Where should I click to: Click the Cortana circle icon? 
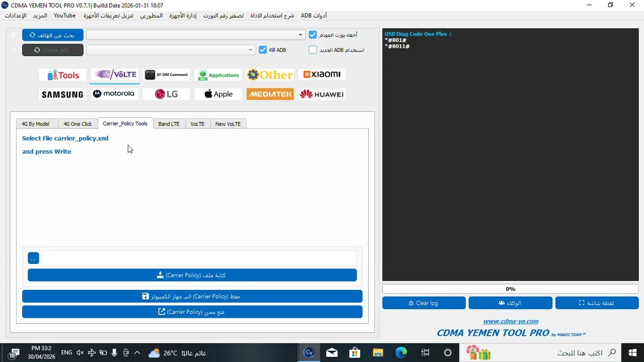(448, 352)
